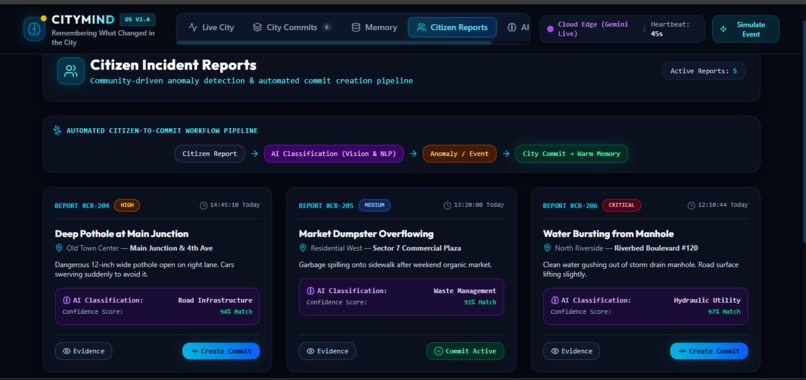Click the MEDIUM severity badge on CR-205
The image size is (806, 380).
pos(375,205)
